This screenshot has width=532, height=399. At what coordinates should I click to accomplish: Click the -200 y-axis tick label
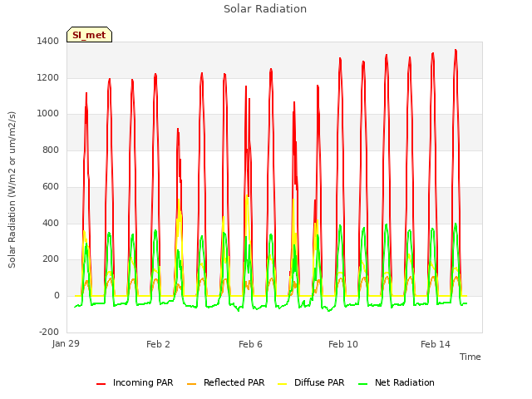[49, 332]
